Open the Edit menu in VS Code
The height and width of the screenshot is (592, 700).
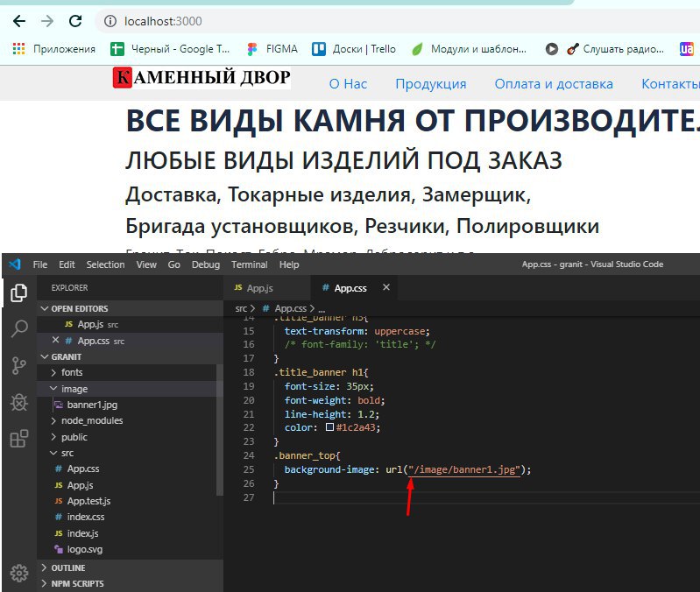click(67, 264)
